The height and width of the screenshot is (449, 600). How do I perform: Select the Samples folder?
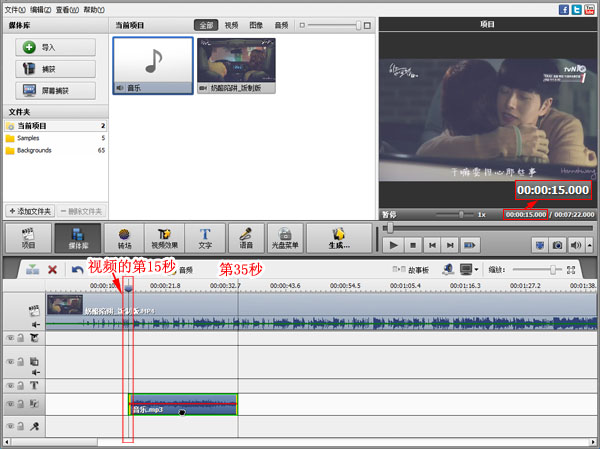[x=27, y=138]
